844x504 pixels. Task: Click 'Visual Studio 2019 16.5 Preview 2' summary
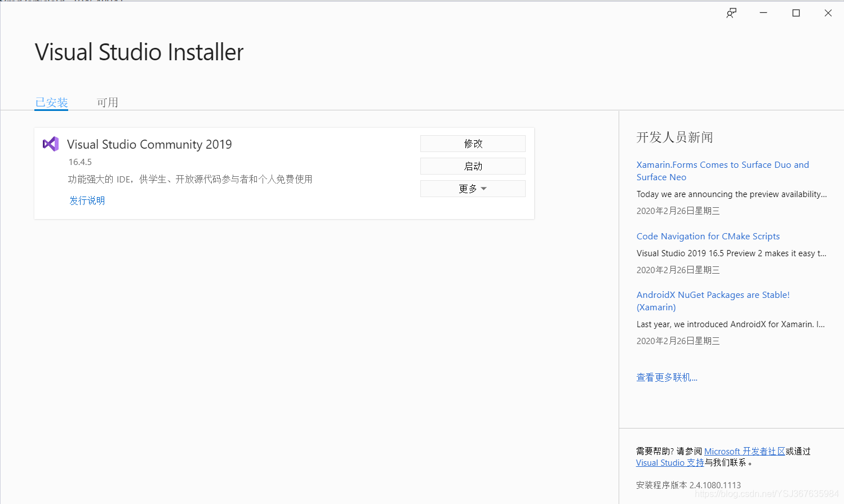(x=731, y=253)
